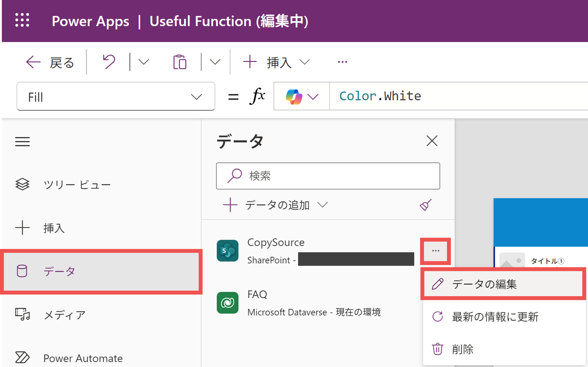Click the 挿入 plus icon in toolbar

250,62
